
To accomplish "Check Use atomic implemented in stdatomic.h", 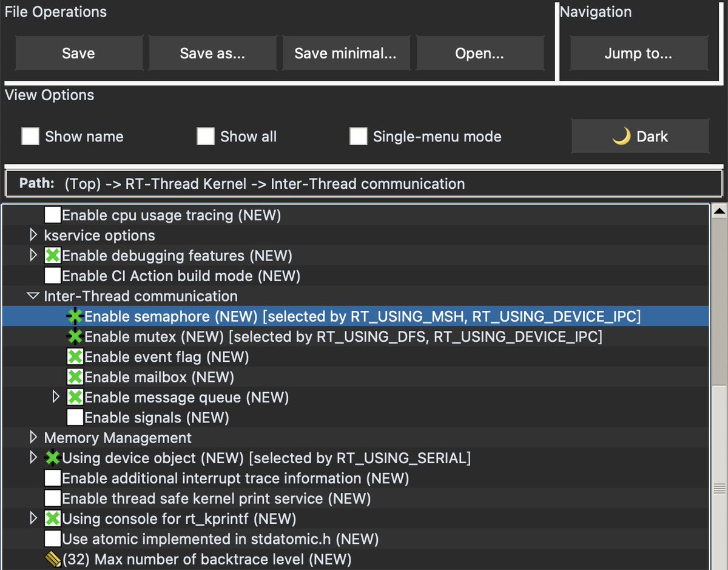I will point(53,538).
